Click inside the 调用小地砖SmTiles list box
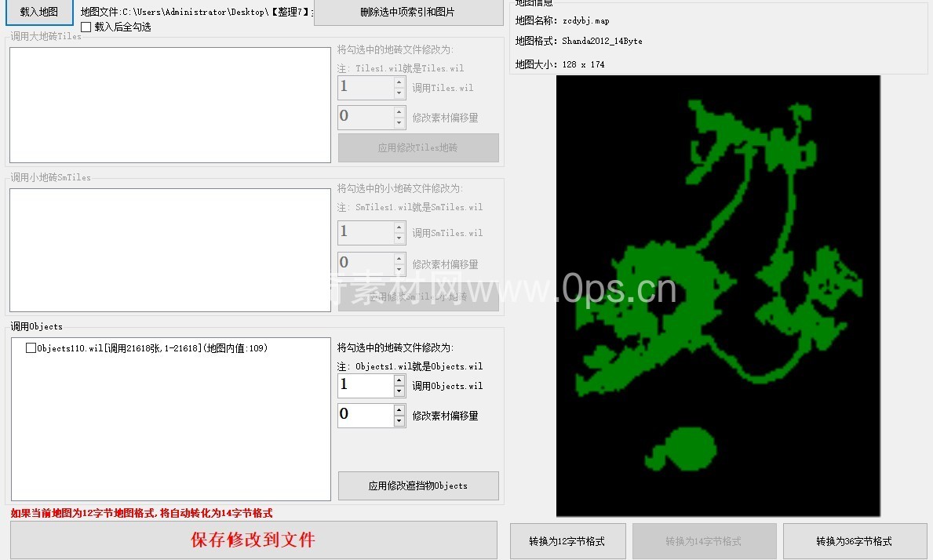 click(x=170, y=249)
